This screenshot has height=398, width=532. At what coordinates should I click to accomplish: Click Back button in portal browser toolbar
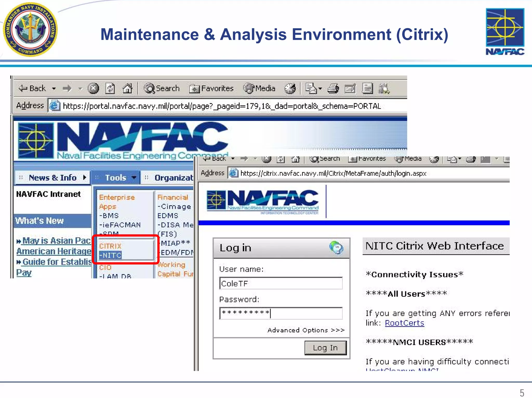point(32,88)
